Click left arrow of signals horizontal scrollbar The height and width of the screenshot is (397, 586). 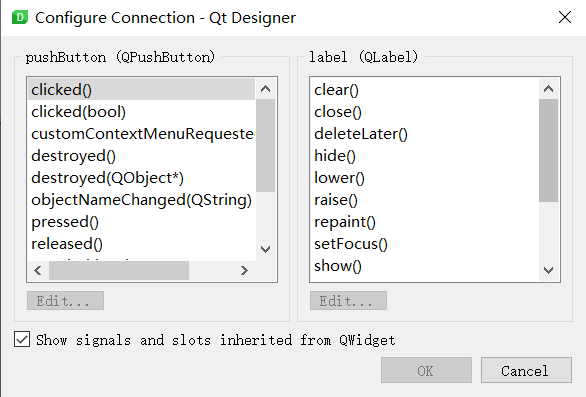(38, 270)
